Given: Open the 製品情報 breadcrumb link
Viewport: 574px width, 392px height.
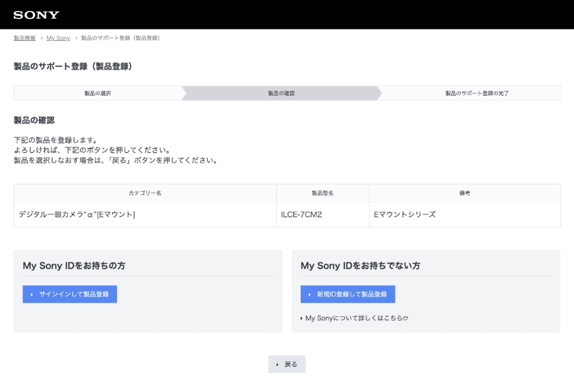Looking at the screenshot, I should point(25,38).
